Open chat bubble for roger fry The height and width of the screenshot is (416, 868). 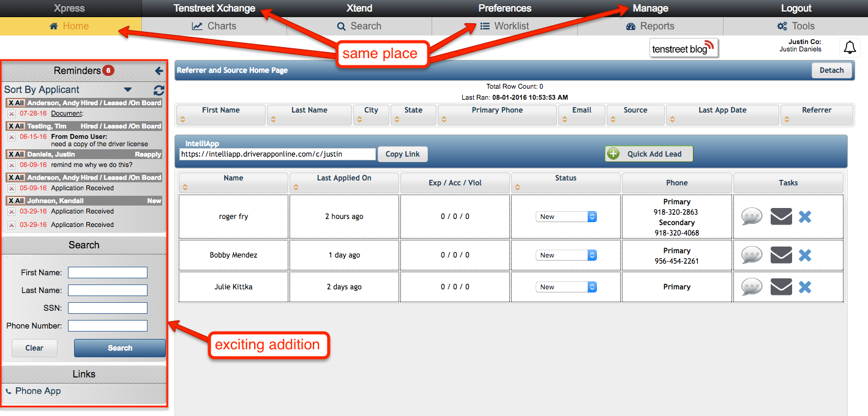(752, 217)
